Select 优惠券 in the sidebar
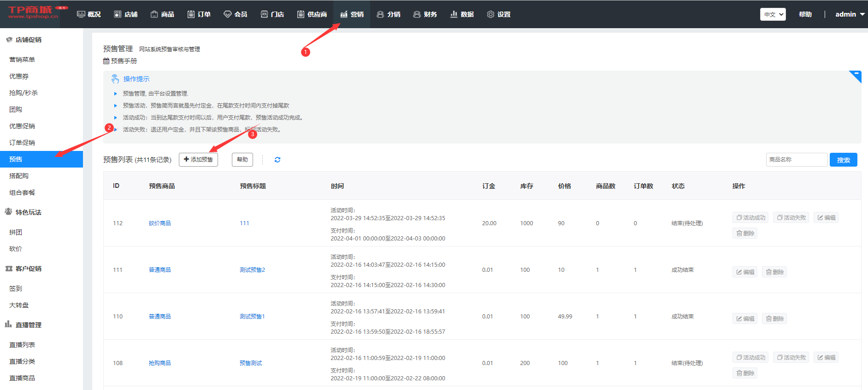 click(x=19, y=76)
